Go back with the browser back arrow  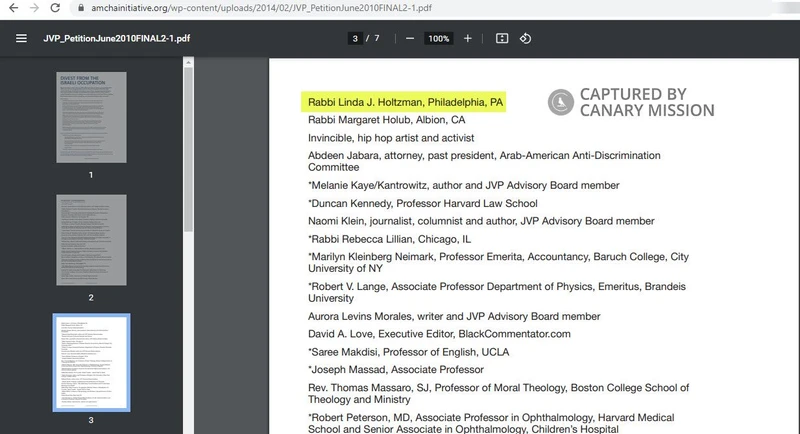tap(14, 8)
